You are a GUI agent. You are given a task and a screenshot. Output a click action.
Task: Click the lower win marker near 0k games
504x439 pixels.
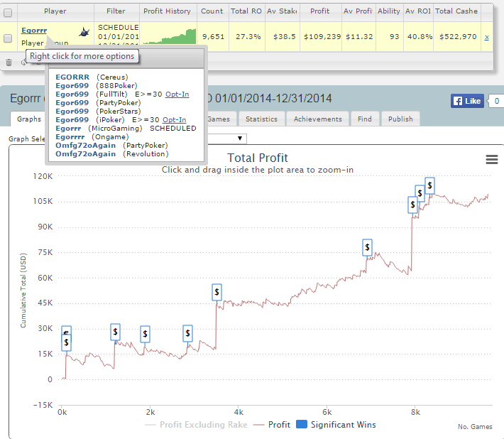coord(66,342)
